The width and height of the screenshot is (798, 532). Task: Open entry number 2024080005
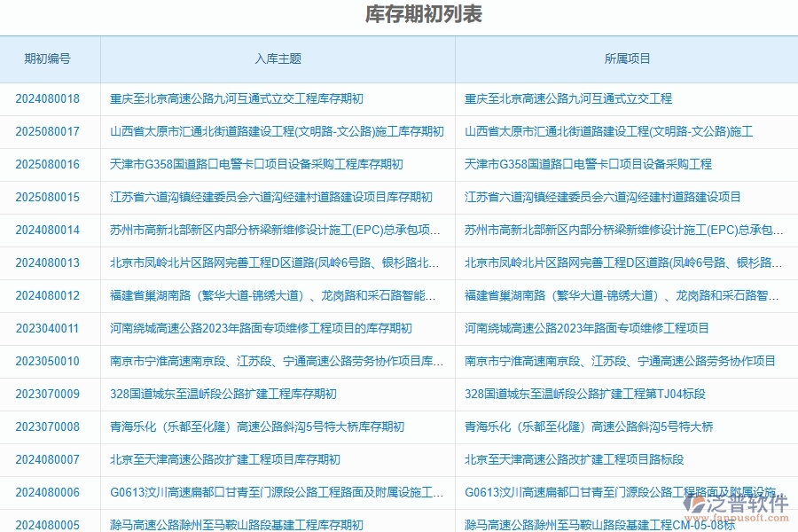point(50,522)
